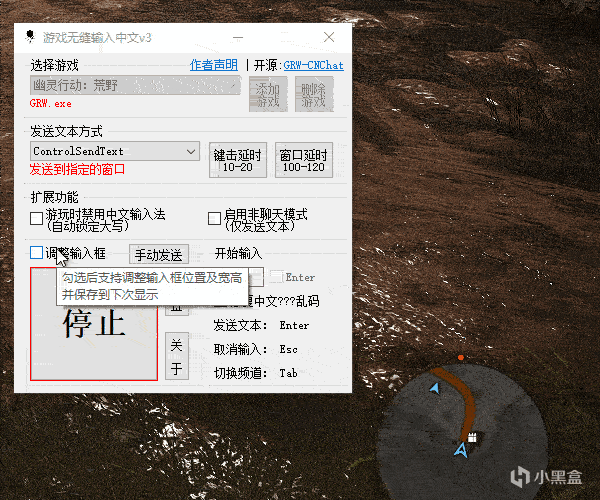The height and width of the screenshot is (500, 600).
Task: Open the GRW-CNChat open source link
Action: click(x=313, y=65)
